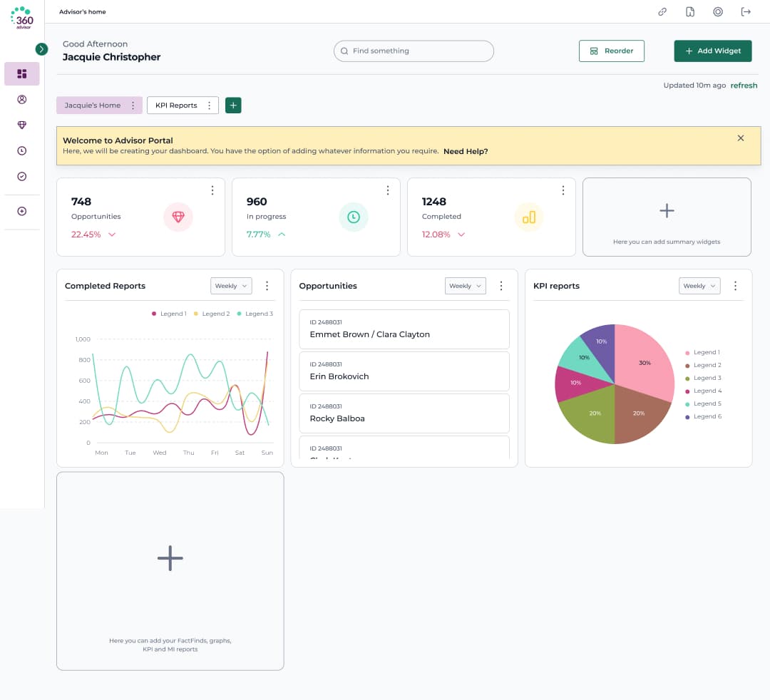The width and height of the screenshot is (770, 700).
Task: Open the 748 Opportunities card menu
Action: (x=212, y=190)
